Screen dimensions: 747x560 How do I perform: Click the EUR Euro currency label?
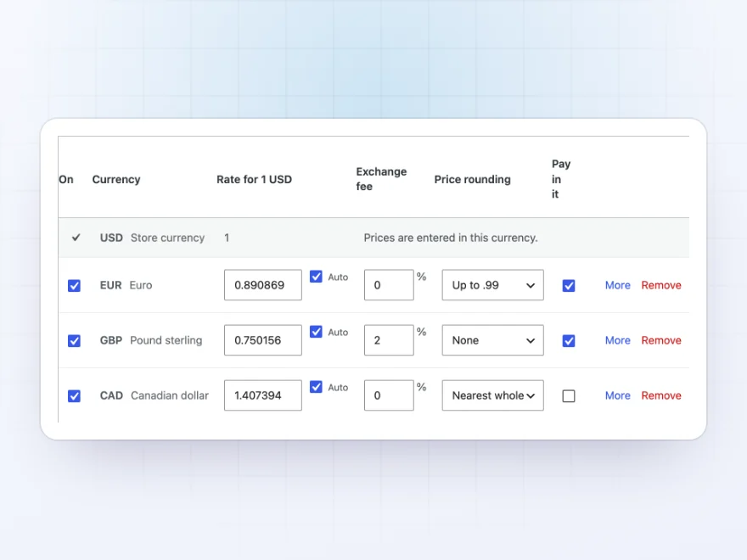click(x=126, y=285)
